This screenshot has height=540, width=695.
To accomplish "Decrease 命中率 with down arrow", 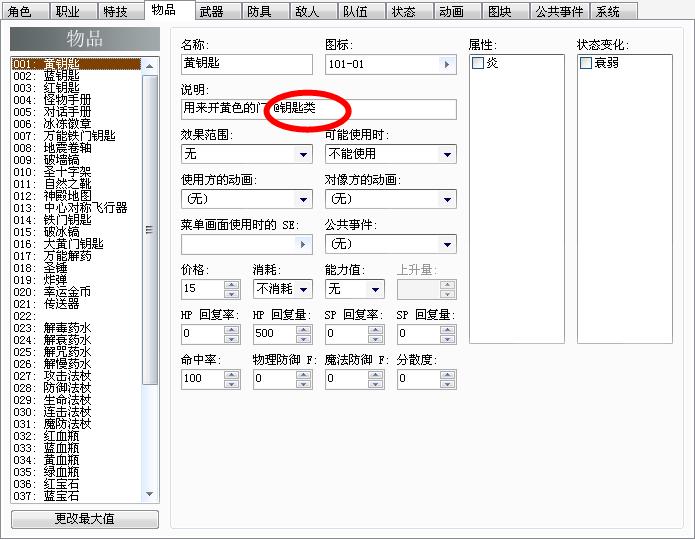I will [x=231, y=384].
